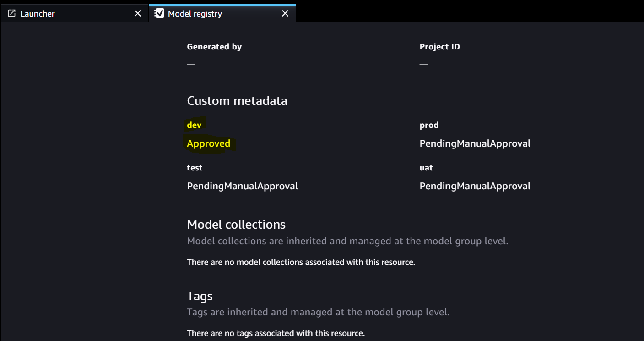This screenshot has width=644, height=341.
Task: Close the Model registry tab
Action: pos(285,13)
